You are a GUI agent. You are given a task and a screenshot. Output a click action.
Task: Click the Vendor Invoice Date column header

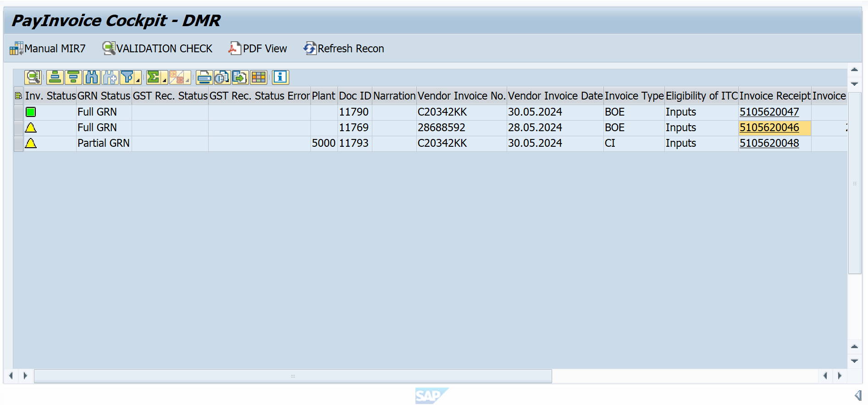tap(555, 95)
